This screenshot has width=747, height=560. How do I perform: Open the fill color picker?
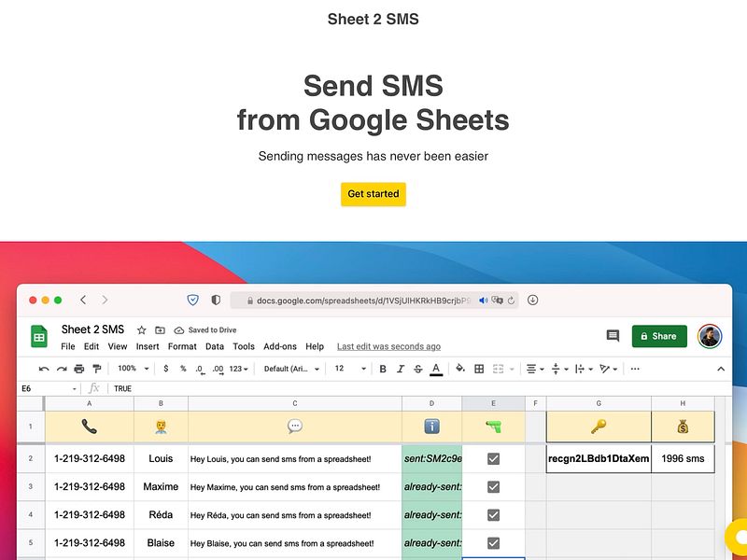point(459,369)
